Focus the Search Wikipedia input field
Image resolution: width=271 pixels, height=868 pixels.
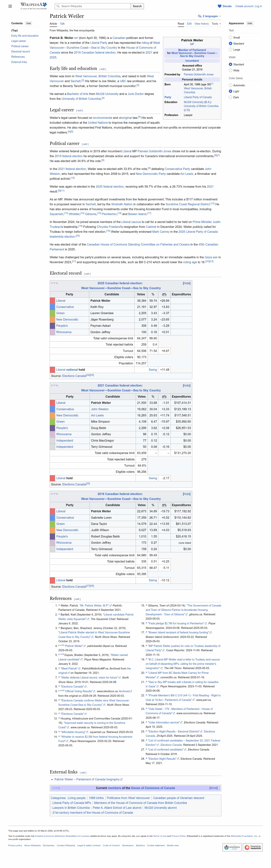(94, 6)
